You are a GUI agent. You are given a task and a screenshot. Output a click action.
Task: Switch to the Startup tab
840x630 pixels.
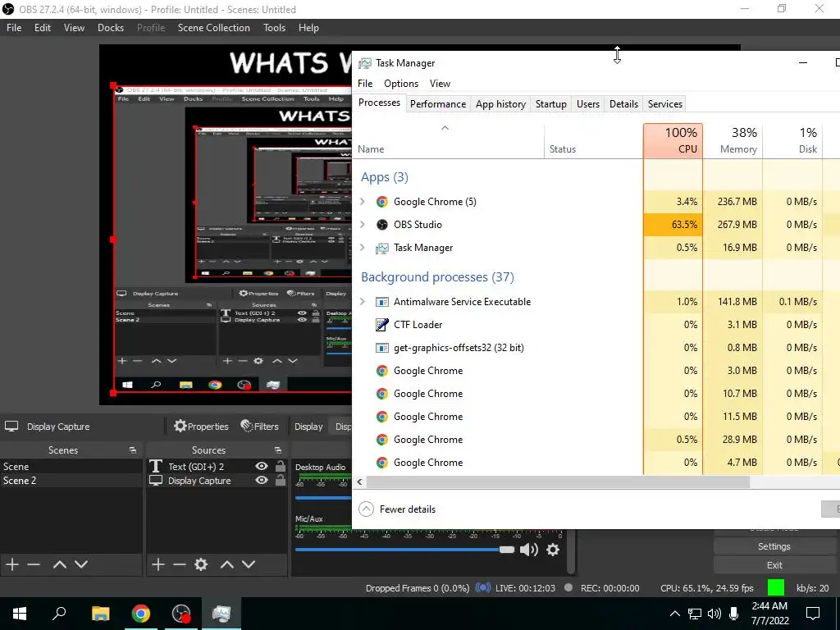coord(550,104)
